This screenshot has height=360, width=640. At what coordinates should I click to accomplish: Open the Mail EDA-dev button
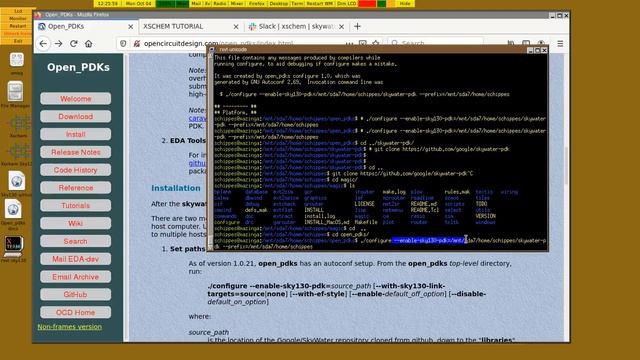(x=76, y=259)
